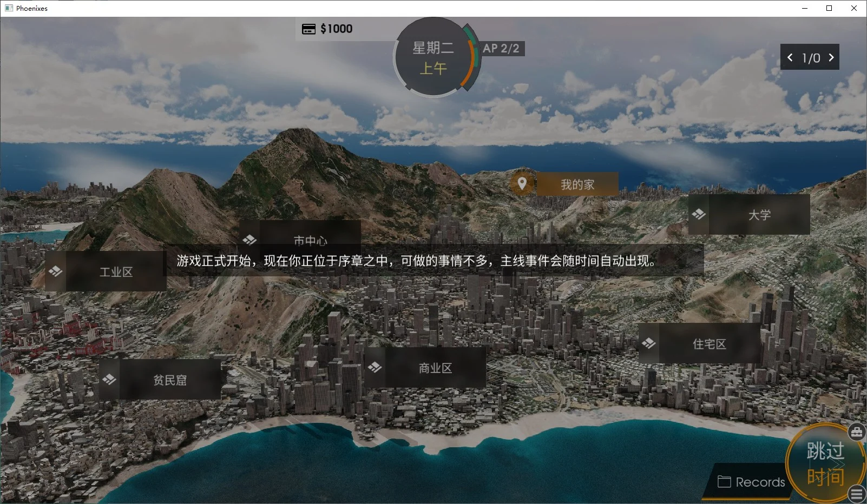Open the Records panel

coord(751,482)
